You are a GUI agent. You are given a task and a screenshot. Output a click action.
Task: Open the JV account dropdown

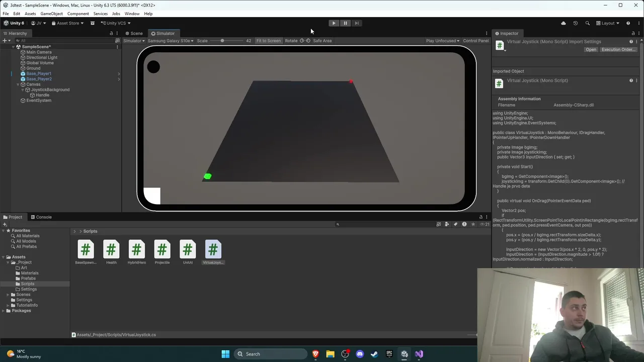tap(38, 23)
